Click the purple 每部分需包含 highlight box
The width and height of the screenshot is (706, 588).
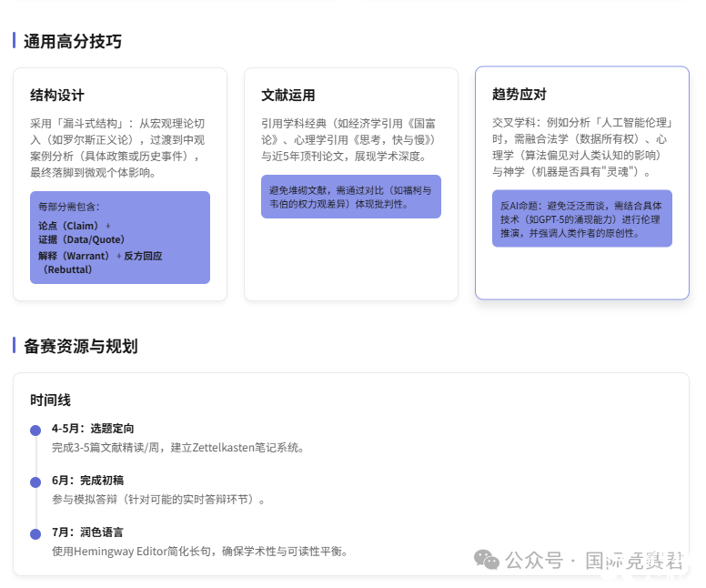pyautogui.click(x=119, y=238)
